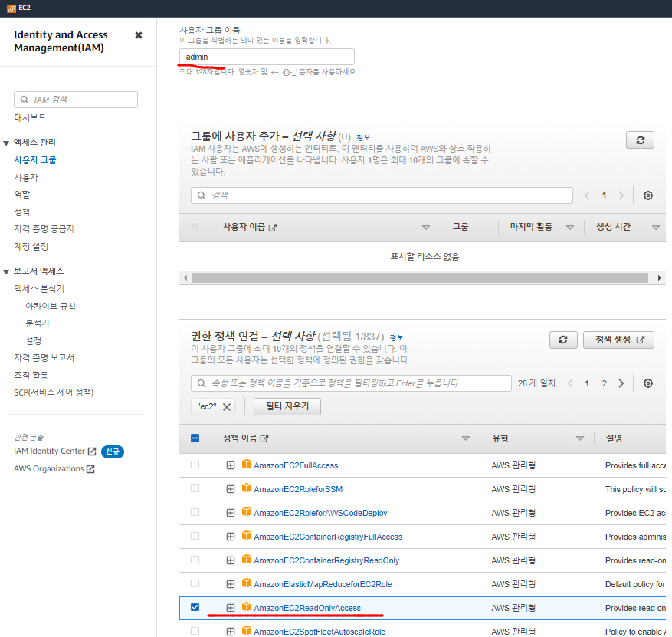Sort by 마지막 활동 column arrow
This screenshot has height=637, width=672.
pos(570,228)
